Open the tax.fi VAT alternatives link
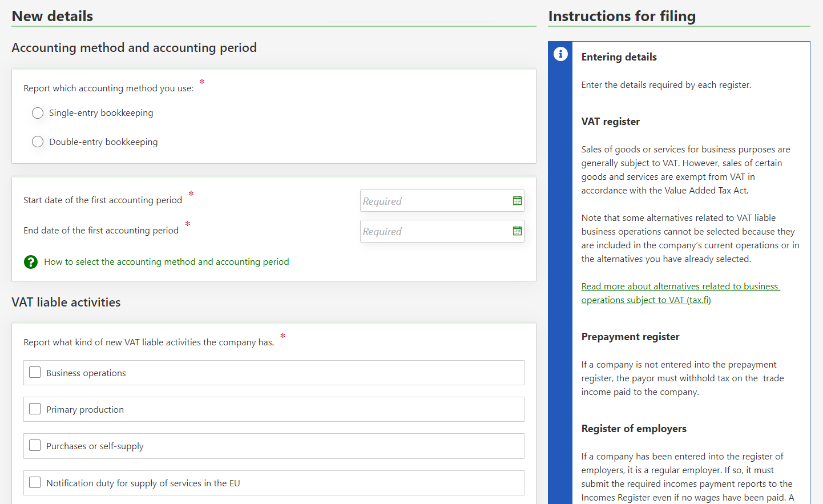This screenshot has height=504, width=823. [679, 293]
